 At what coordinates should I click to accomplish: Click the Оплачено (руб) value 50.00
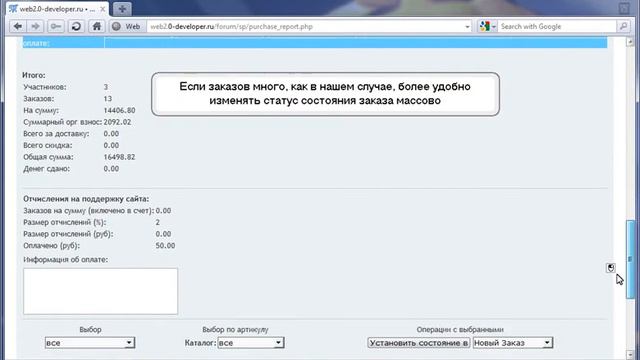coord(165,246)
